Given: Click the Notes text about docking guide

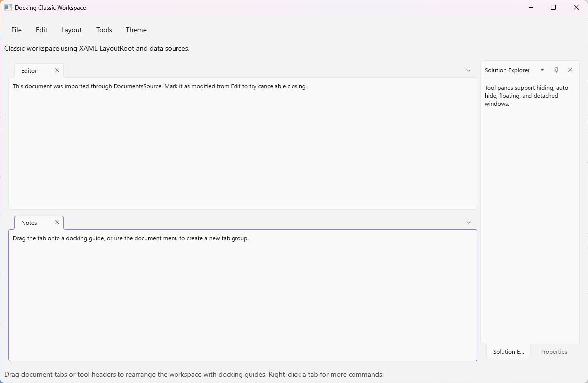Looking at the screenshot, I should 131,238.
